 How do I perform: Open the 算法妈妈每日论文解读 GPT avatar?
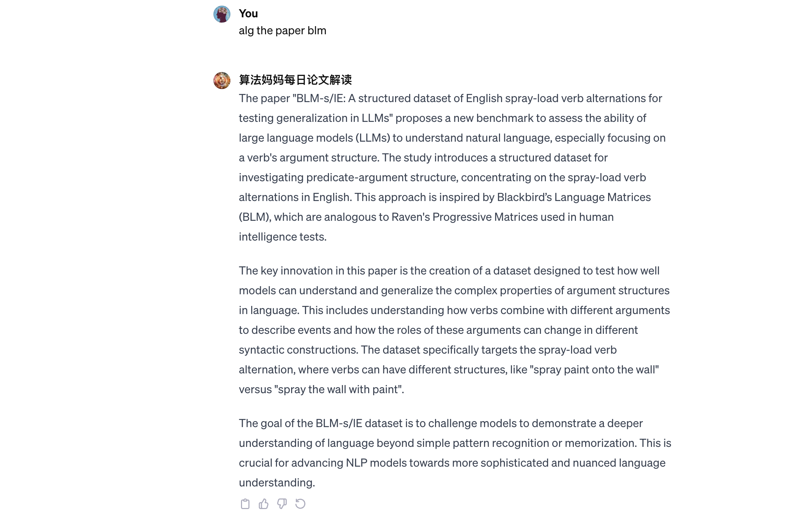click(x=222, y=81)
